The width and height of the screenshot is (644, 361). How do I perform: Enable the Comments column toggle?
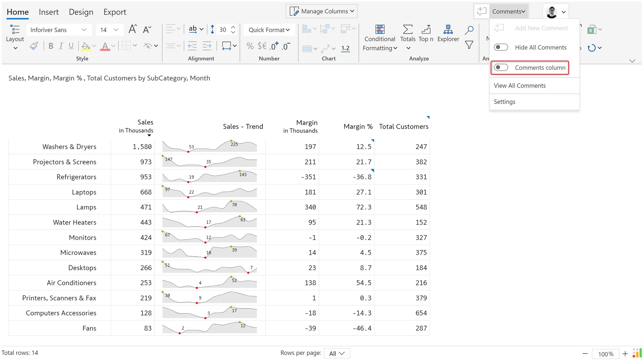point(501,68)
